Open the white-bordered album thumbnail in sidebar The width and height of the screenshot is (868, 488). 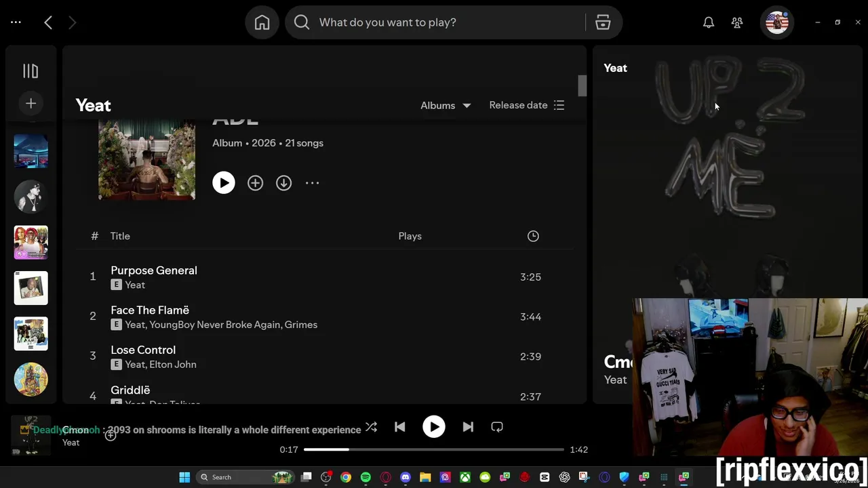tap(31, 288)
